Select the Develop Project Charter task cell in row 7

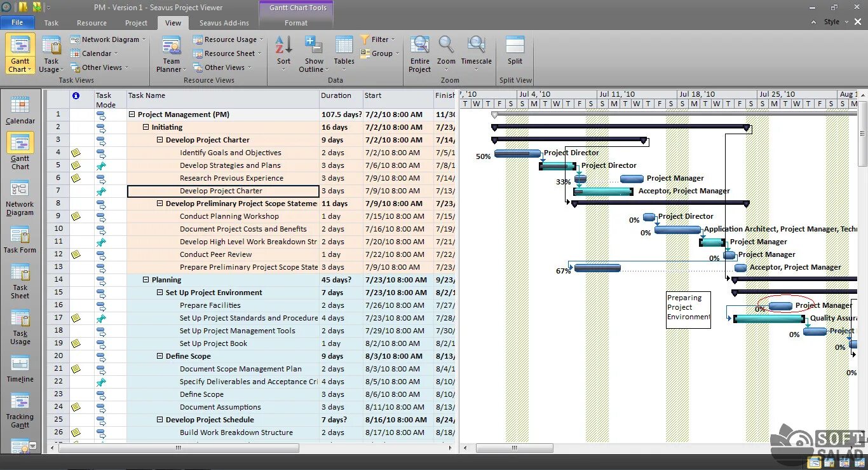click(223, 191)
